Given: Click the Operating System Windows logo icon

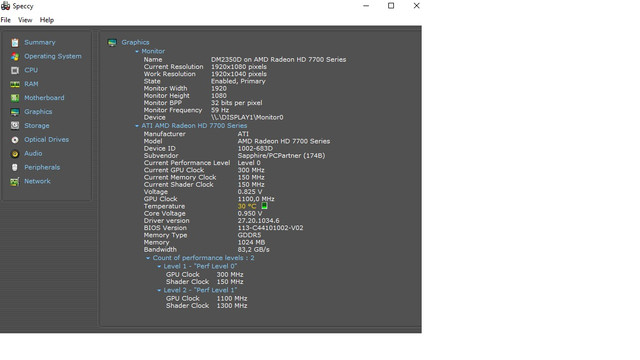Looking at the screenshot, I should (x=15, y=56).
